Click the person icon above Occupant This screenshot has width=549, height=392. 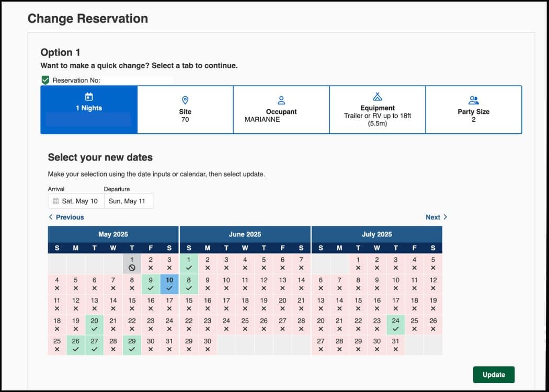[x=281, y=100]
